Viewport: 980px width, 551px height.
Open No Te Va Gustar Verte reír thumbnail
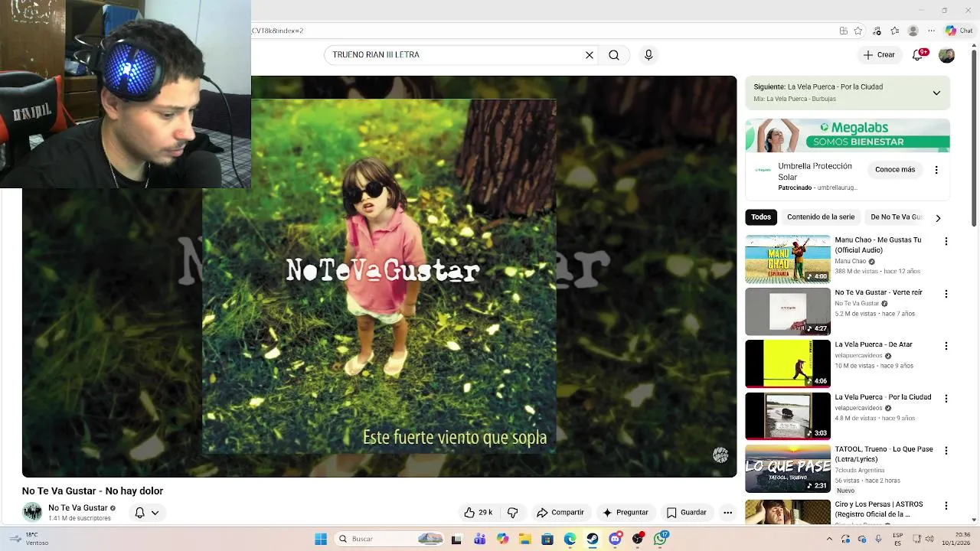click(788, 311)
